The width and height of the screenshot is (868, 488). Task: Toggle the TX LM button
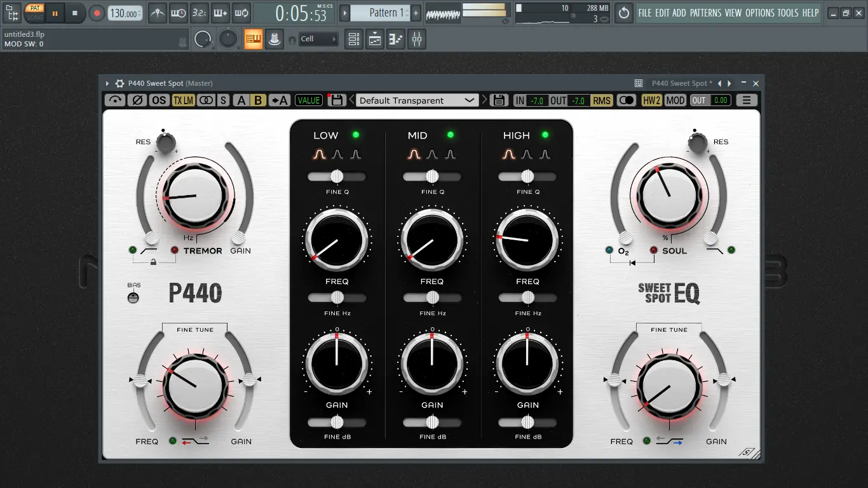[184, 100]
